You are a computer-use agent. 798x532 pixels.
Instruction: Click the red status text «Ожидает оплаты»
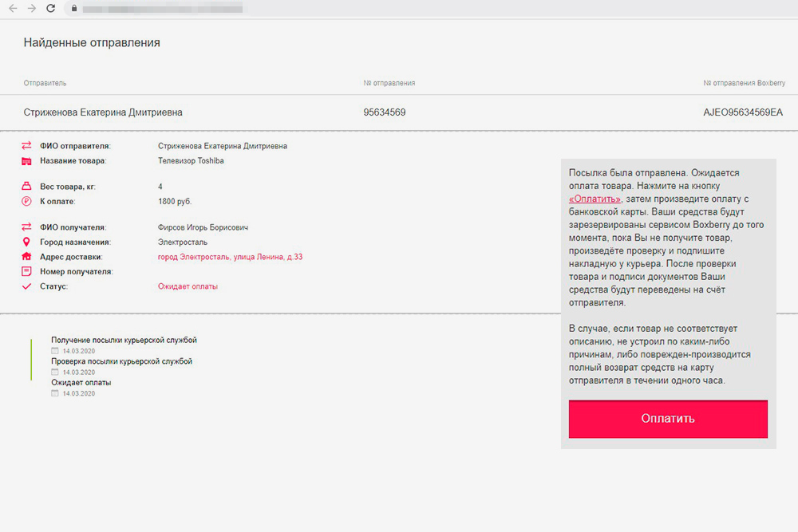coord(188,286)
